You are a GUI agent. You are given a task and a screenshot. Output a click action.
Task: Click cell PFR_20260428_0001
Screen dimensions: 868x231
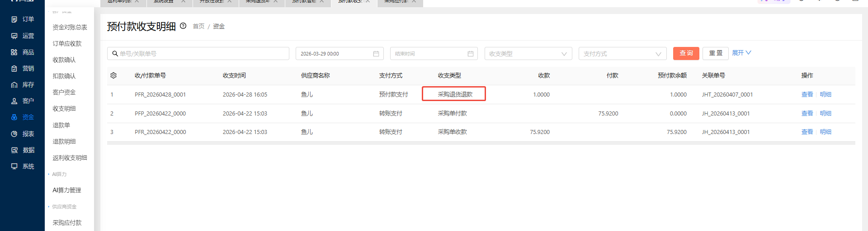[160, 95]
